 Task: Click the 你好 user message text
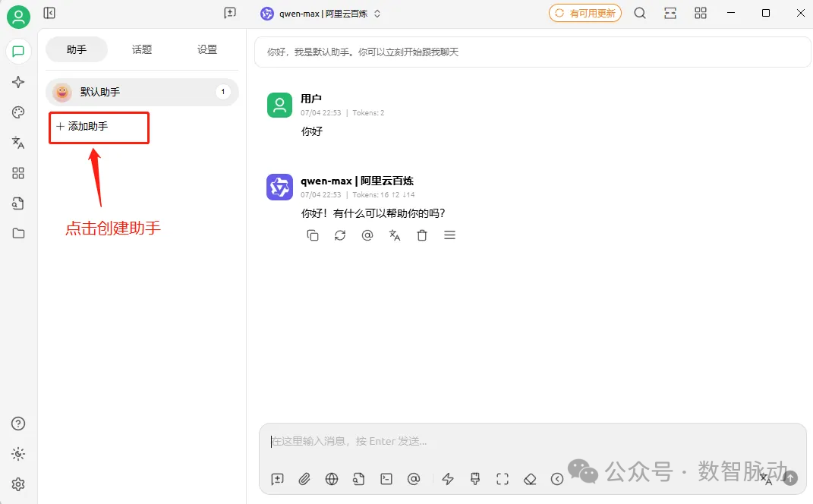(x=312, y=132)
